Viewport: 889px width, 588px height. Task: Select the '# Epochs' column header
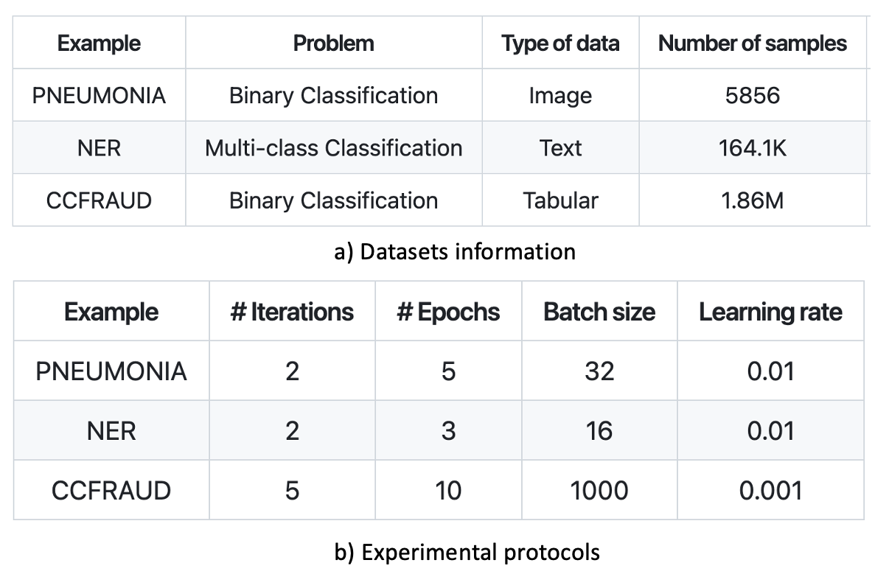(x=448, y=312)
